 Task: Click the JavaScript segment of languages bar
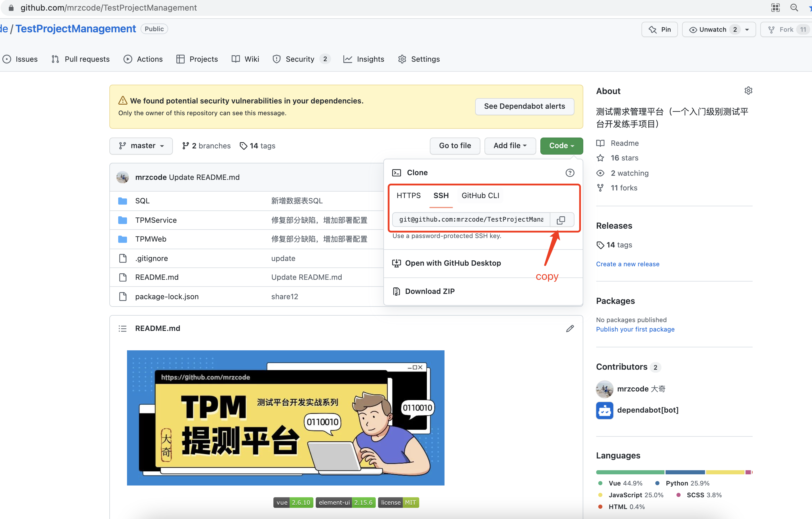pyautogui.click(x=725, y=472)
